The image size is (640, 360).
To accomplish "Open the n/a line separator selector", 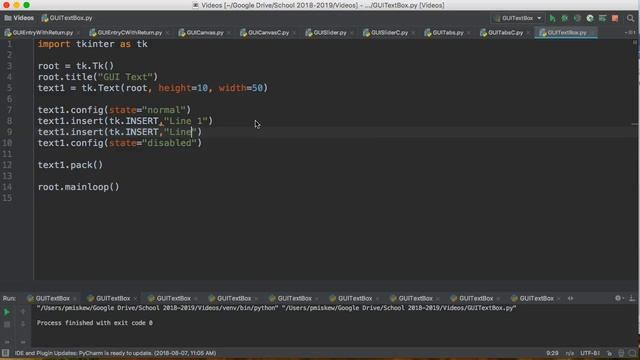I will 569,353.
